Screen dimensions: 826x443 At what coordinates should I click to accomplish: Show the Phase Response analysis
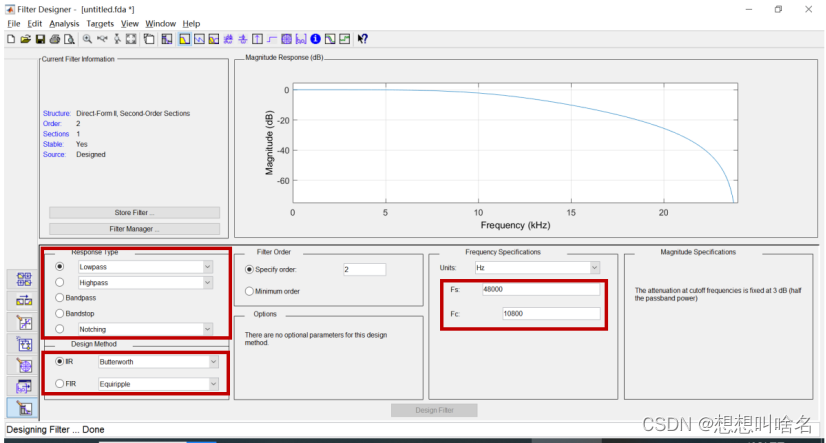199,39
